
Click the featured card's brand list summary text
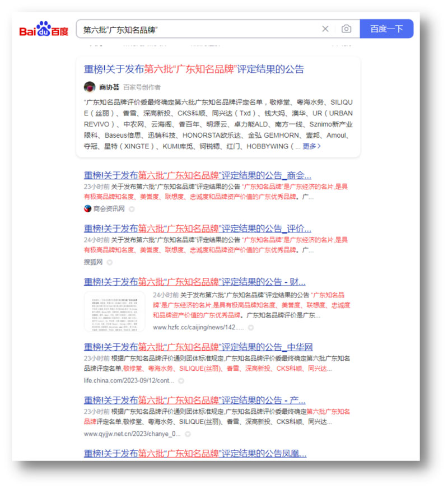point(218,124)
